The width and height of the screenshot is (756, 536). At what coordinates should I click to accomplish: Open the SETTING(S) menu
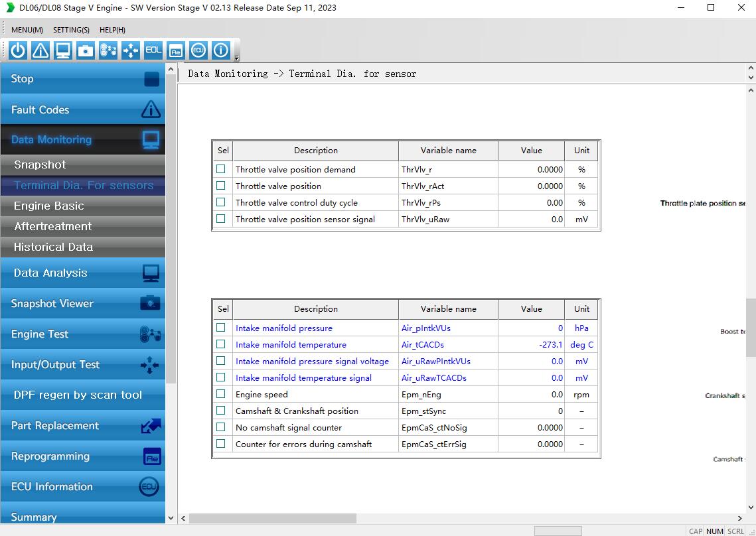pyautogui.click(x=72, y=30)
